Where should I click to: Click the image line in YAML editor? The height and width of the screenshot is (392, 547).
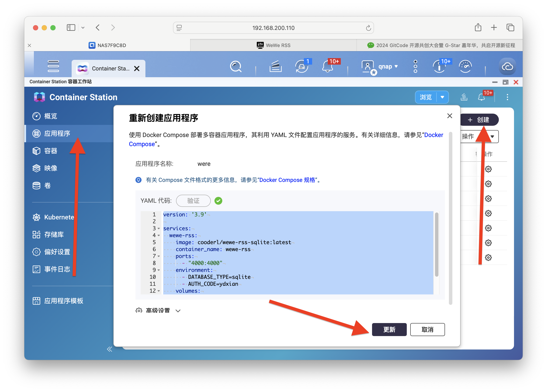[x=298, y=242]
